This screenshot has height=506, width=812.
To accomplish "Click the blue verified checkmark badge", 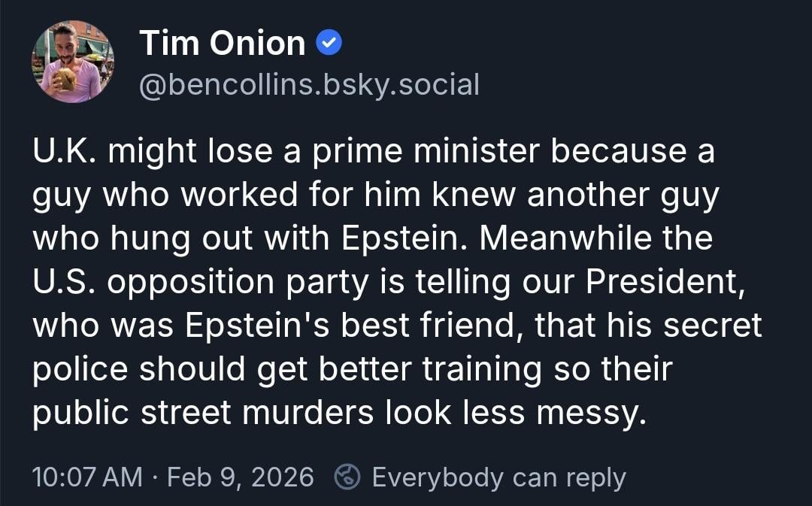I will point(329,44).
